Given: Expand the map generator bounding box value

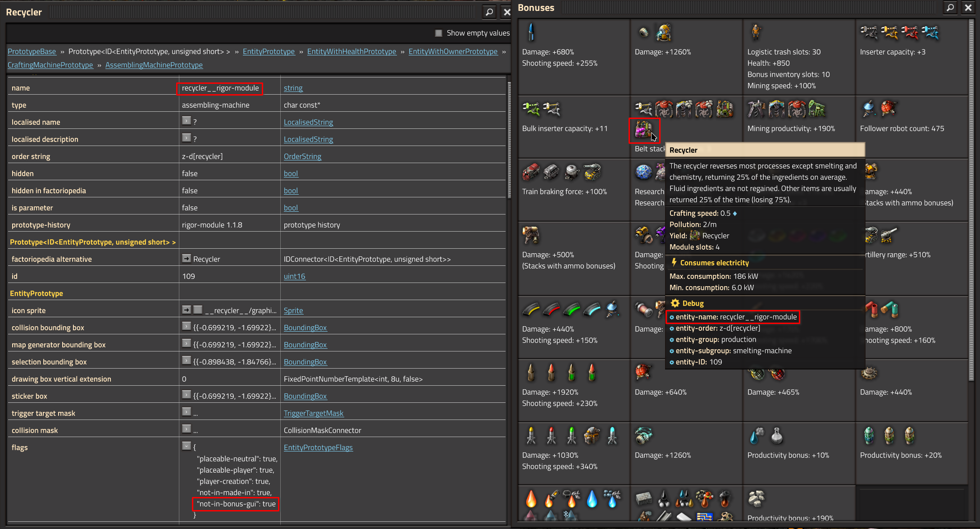Looking at the screenshot, I should pos(187,343).
